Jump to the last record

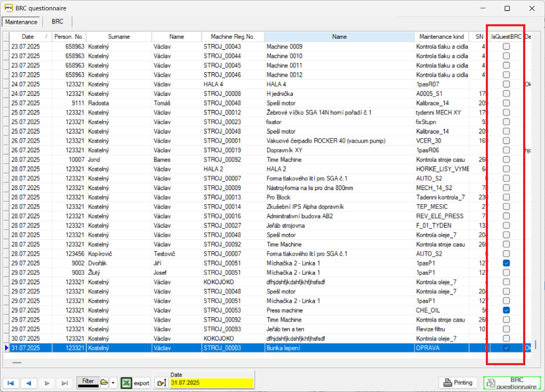65,383
